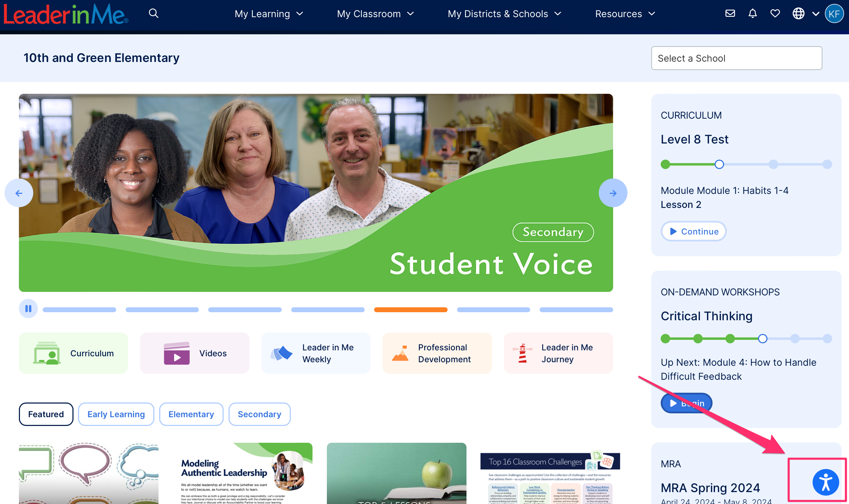Click Continue for Level 8 Test
This screenshot has height=504, width=849.
click(x=694, y=231)
